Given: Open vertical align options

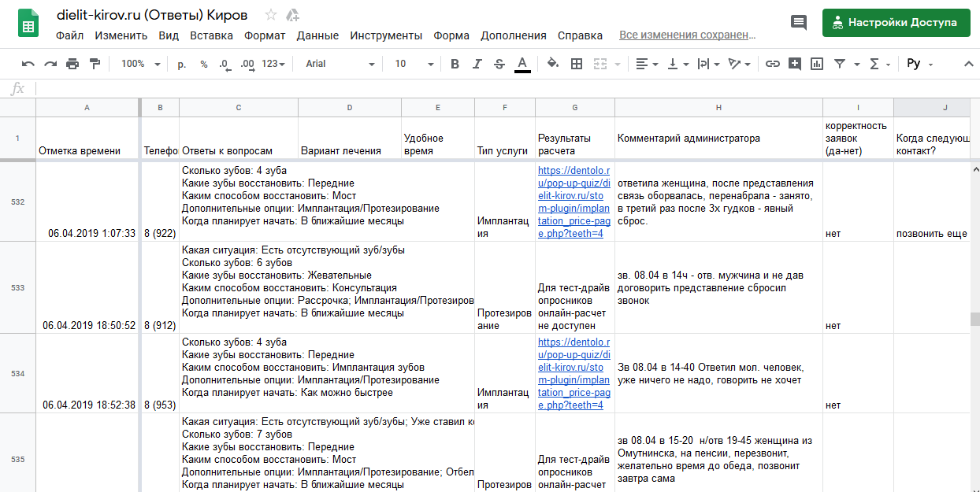Looking at the screenshot, I should tap(677, 64).
